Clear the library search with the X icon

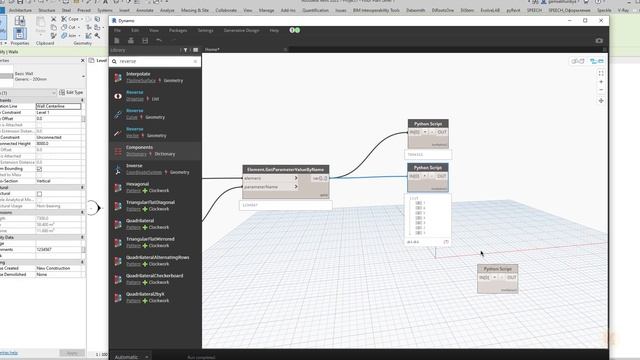tap(195, 61)
